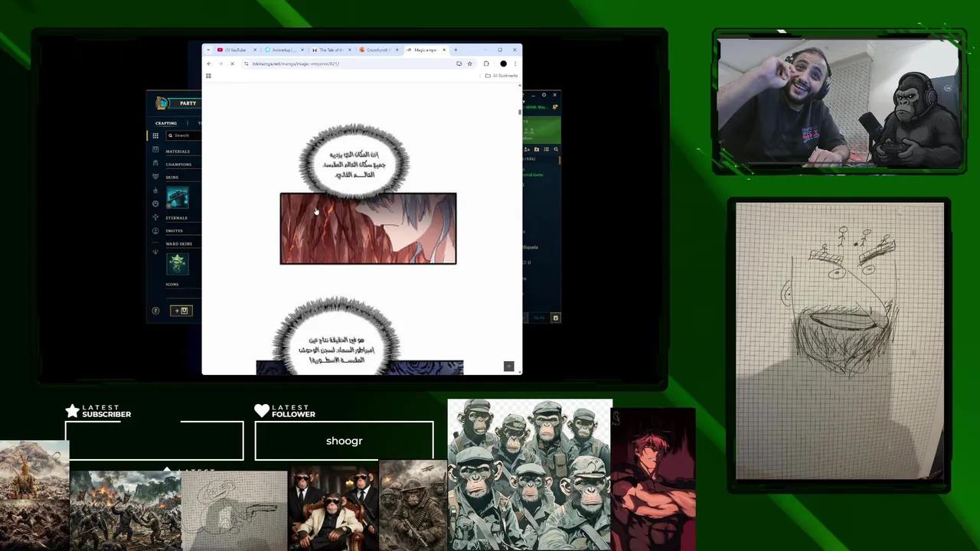980x551 pixels.
Task: Select the champions helmet filter icon
Action: coord(155,163)
